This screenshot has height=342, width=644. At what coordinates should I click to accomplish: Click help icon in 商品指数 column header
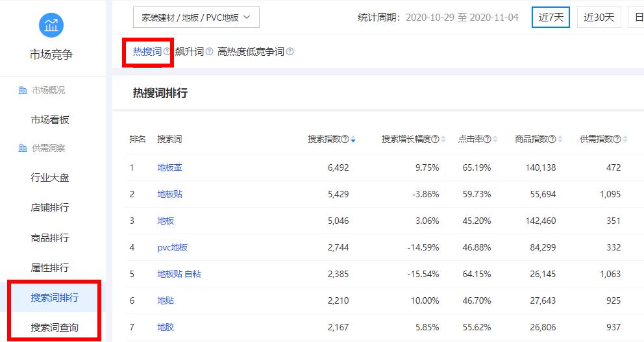[552, 140]
